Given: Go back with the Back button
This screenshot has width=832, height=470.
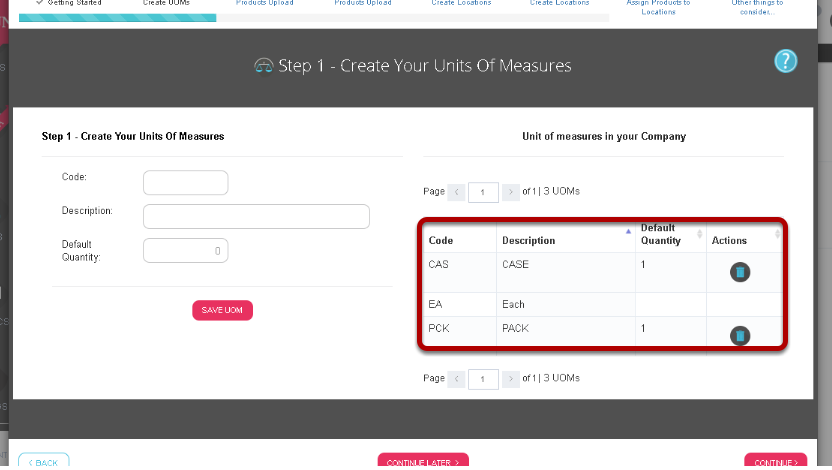Looking at the screenshot, I should pyautogui.click(x=44, y=462).
